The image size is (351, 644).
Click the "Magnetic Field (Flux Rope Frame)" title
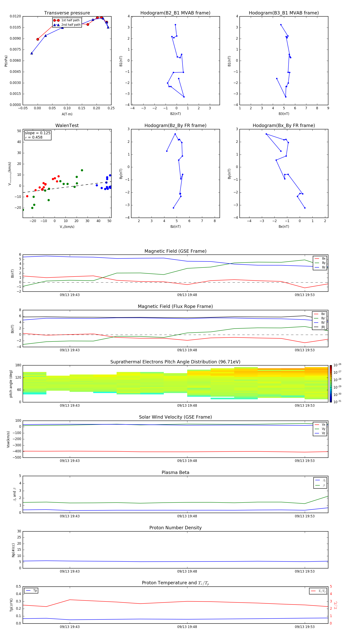tap(175, 307)
